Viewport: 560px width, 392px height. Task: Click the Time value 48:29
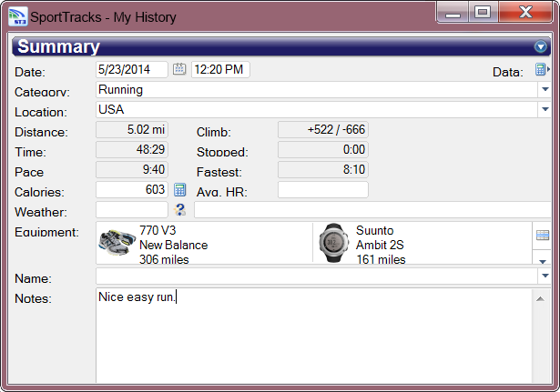(132, 149)
